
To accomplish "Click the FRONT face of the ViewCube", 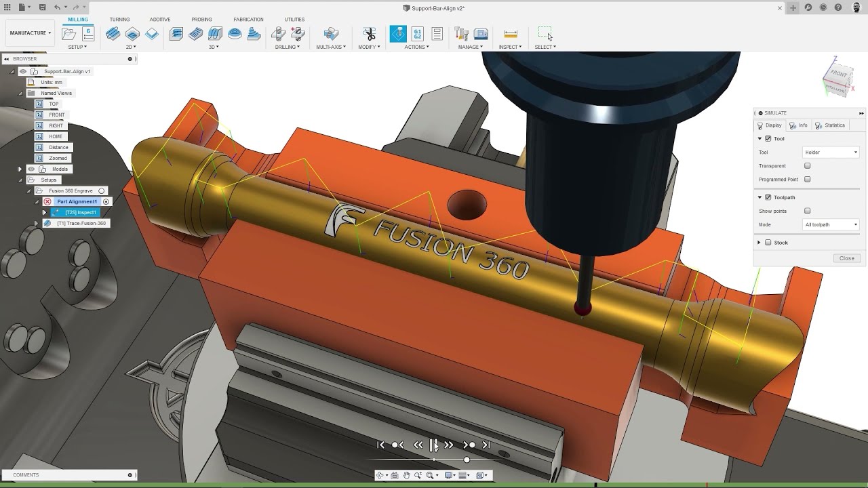I will pyautogui.click(x=838, y=73).
